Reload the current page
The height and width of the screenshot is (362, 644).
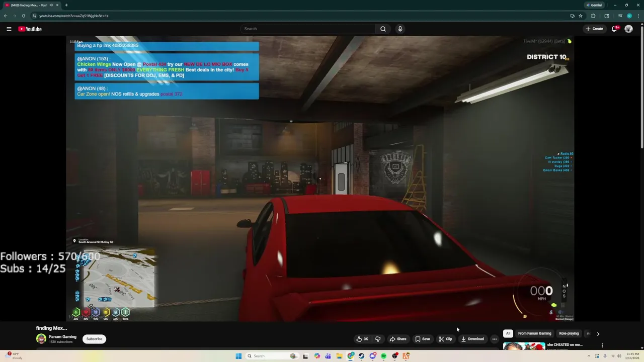pos(24,16)
